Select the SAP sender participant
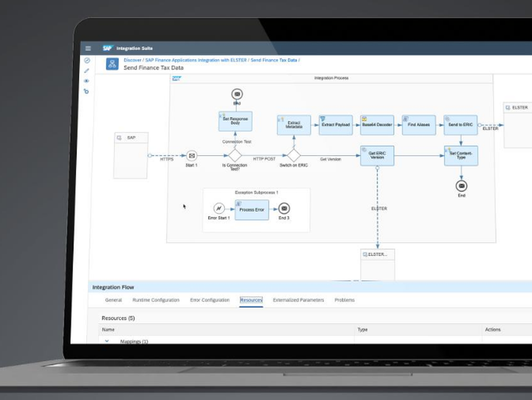The image size is (532, 400). pos(131,156)
